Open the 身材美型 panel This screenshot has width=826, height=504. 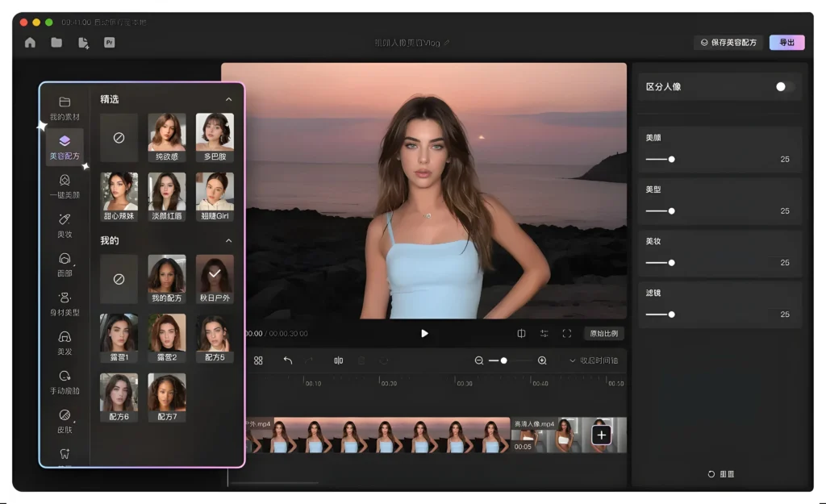pos(65,305)
